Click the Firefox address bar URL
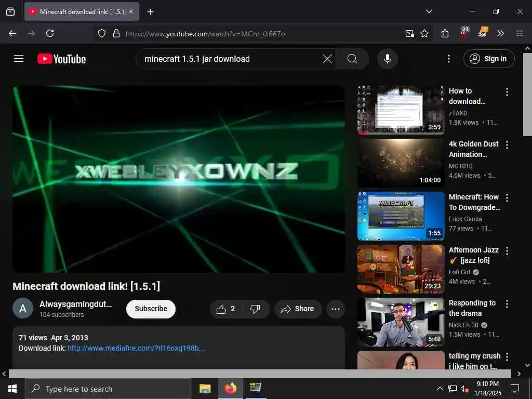 [205, 34]
